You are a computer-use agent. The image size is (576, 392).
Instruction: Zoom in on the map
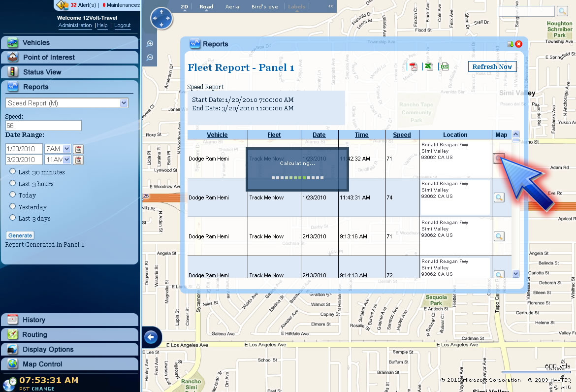(x=150, y=44)
